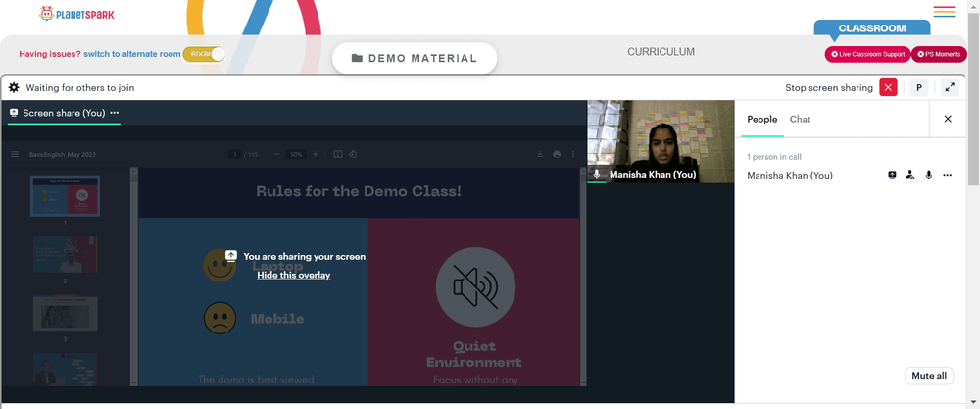Click the Hide this overlay link
Screen dimensions: 980x409
click(294, 275)
